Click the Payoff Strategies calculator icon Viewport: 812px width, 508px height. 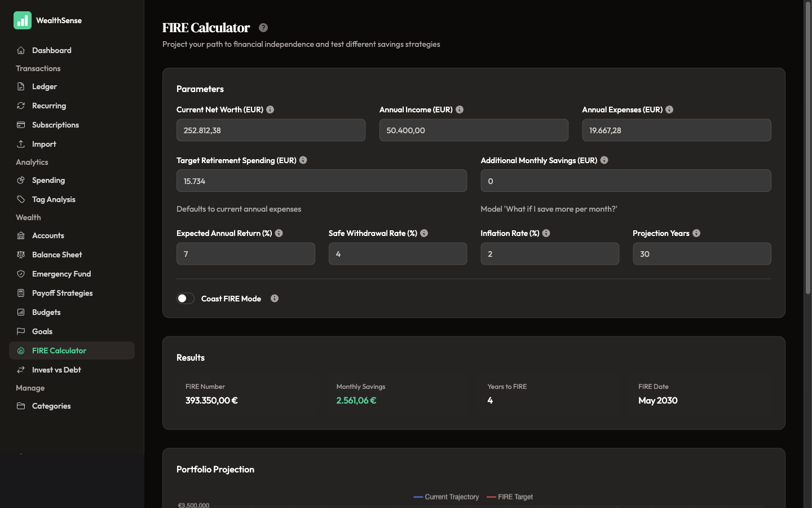(x=21, y=293)
